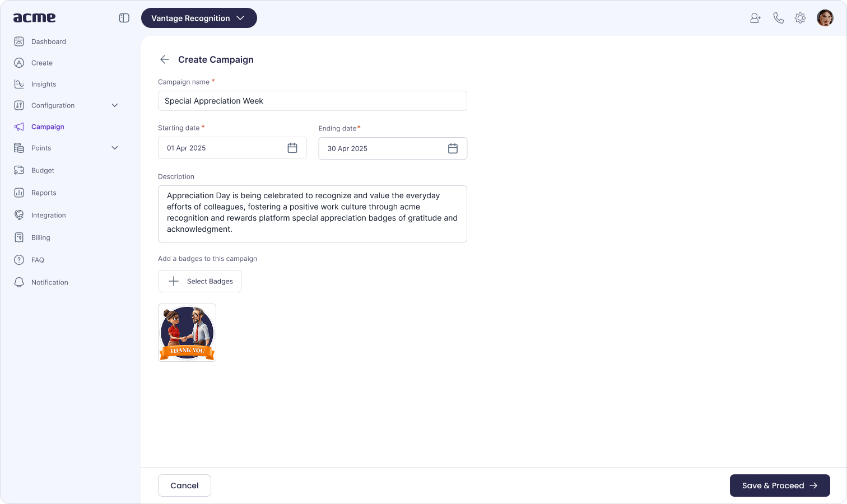Click the Campaign megaphone icon
This screenshot has width=847, height=504.
[19, 127]
